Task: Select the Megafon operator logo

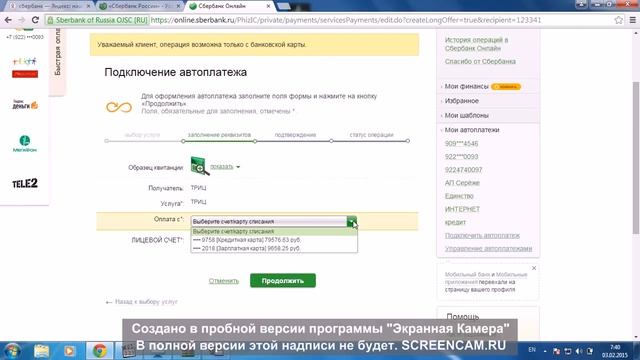Action: tap(25, 144)
